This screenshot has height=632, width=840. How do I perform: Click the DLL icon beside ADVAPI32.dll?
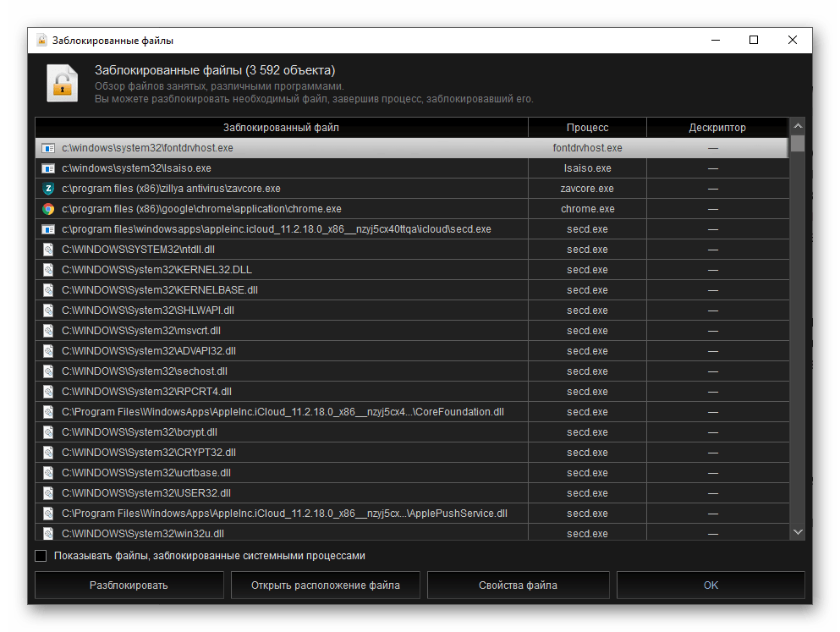(x=48, y=351)
